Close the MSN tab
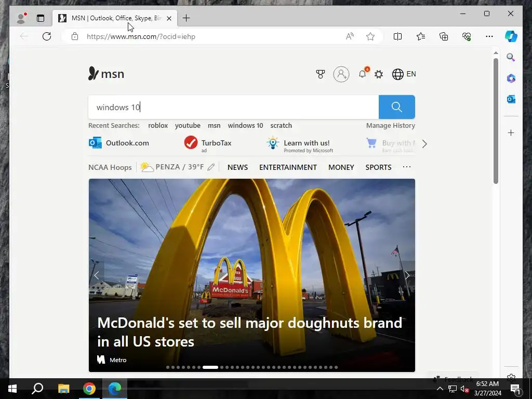 [169, 18]
